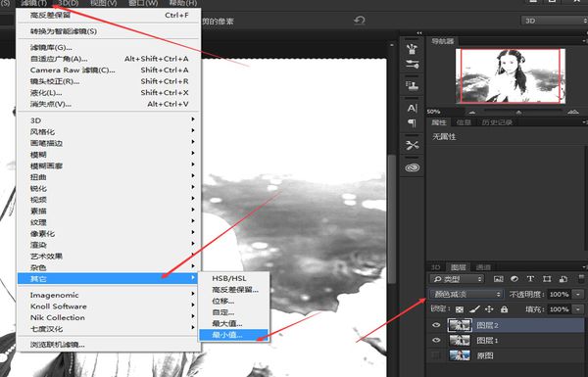This screenshot has width=588, height=377.
Task: Click 浏览联机滤镜... at menu bottom
Action: click(x=109, y=345)
